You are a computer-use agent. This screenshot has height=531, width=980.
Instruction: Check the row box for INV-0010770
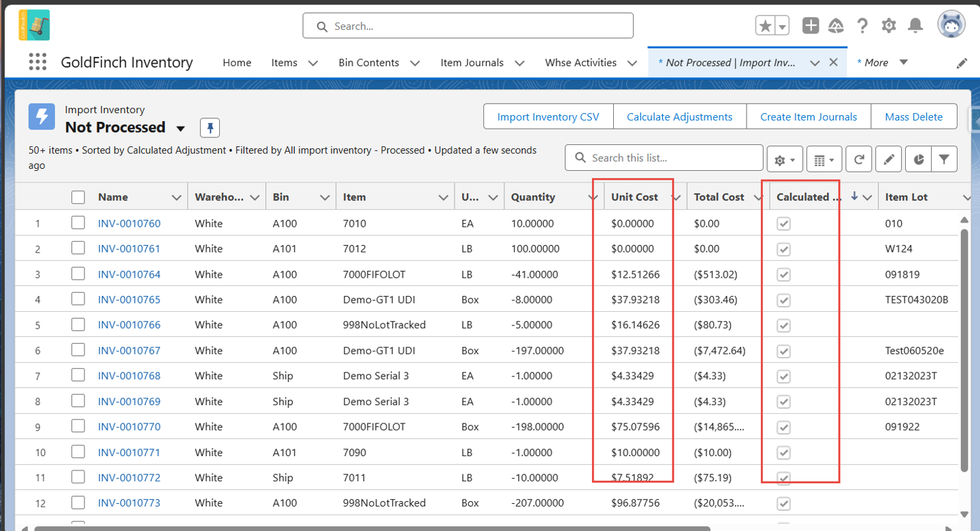pos(78,426)
